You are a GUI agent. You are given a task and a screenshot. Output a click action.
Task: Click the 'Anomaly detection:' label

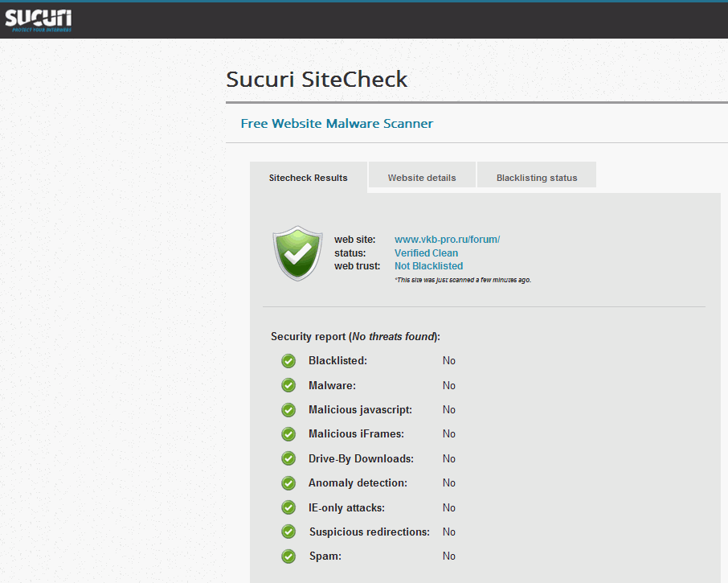click(x=358, y=483)
